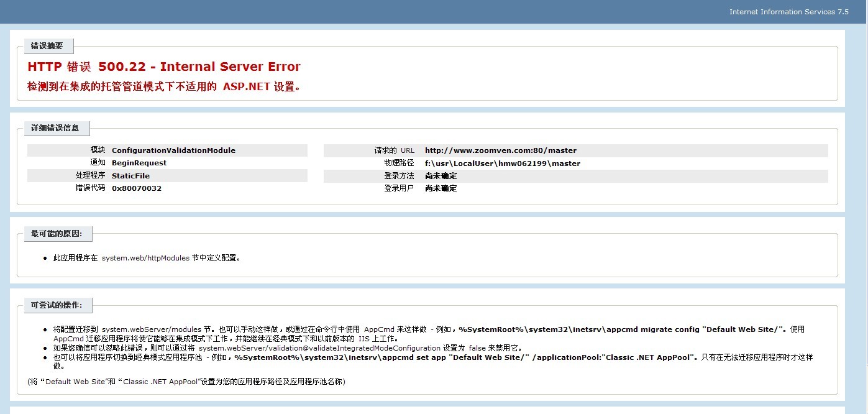Screen dimensions: 868x414
Task: Click the 尚未确定 value beside 登录方法
Action: [x=441, y=176]
